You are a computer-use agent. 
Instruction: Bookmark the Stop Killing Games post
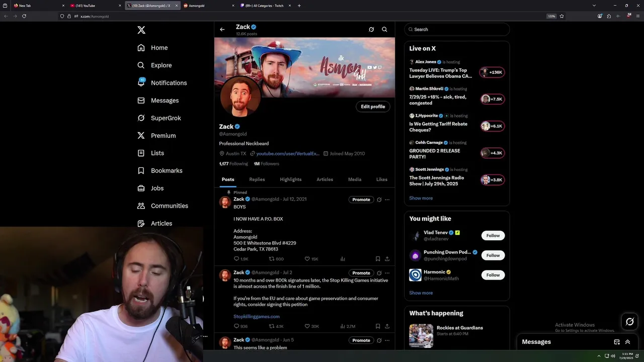tap(377, 326)
